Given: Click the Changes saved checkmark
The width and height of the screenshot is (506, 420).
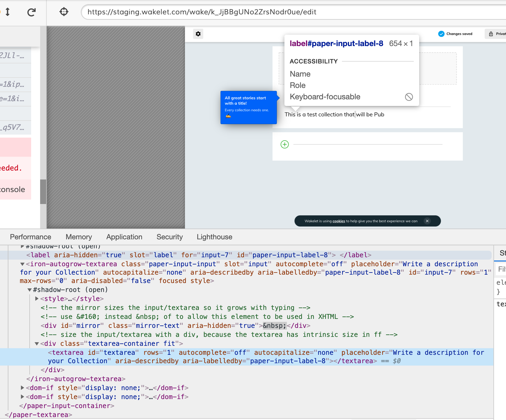Looking at the screenshot, I should pos(441,34).
